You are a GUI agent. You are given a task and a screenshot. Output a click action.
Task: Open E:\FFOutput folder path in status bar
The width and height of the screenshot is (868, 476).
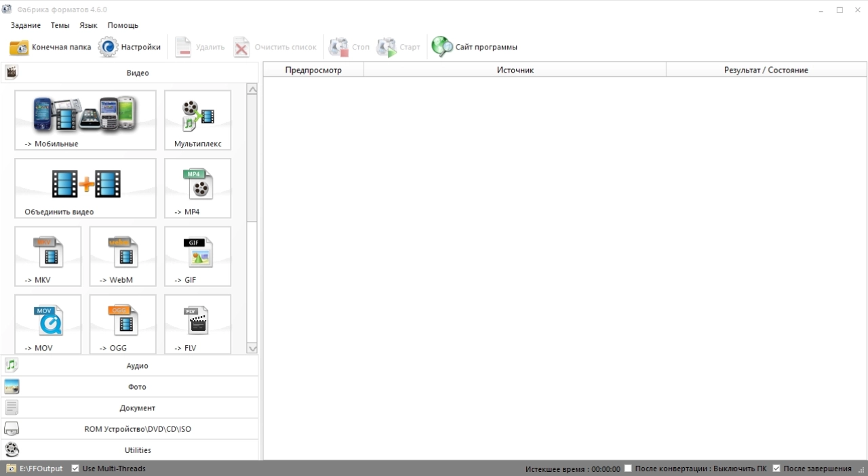[x=35, y=469]
